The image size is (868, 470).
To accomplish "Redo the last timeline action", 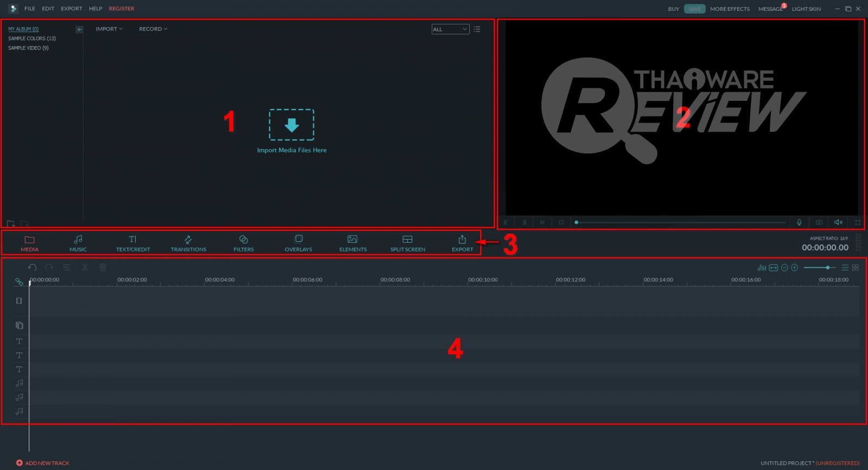I will click(x=49, y=267).
